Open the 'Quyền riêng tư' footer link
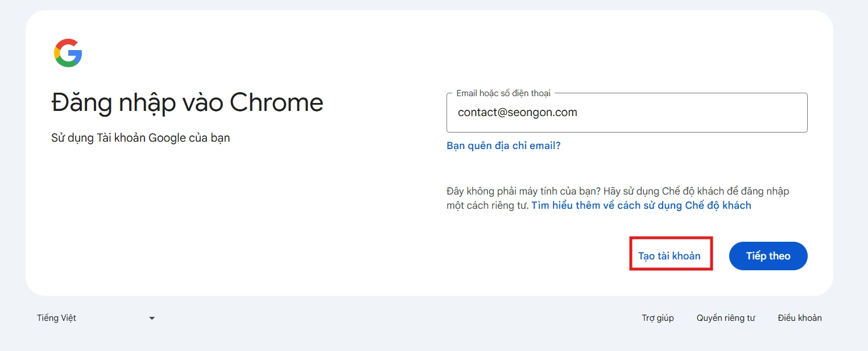 726,318
